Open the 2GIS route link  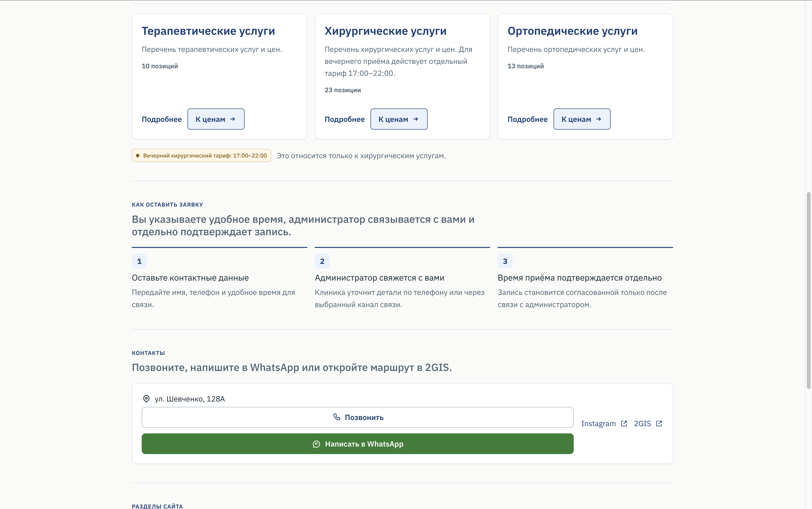648,424
